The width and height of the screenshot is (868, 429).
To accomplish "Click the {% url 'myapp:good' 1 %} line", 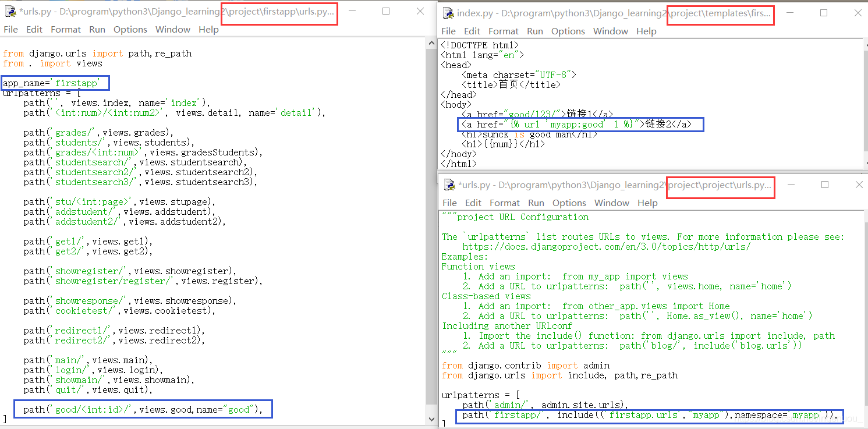I will [x=577, y=124].
